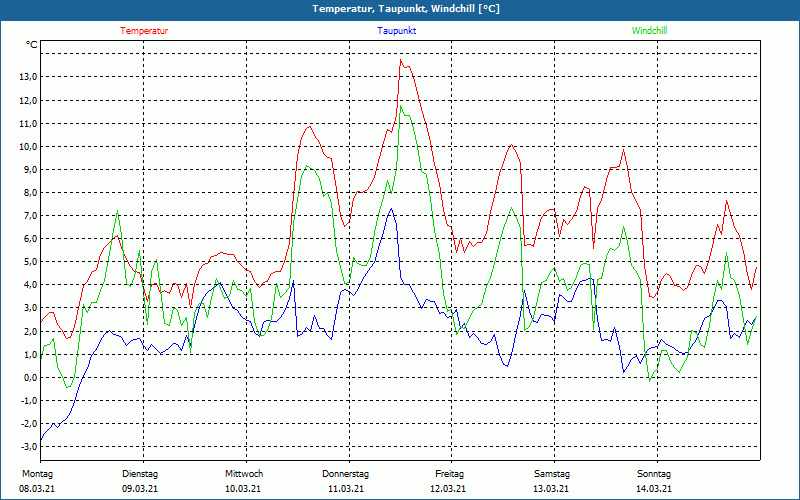Click the 10.03.21 date label
800x500 pixels.
[243, 489]
